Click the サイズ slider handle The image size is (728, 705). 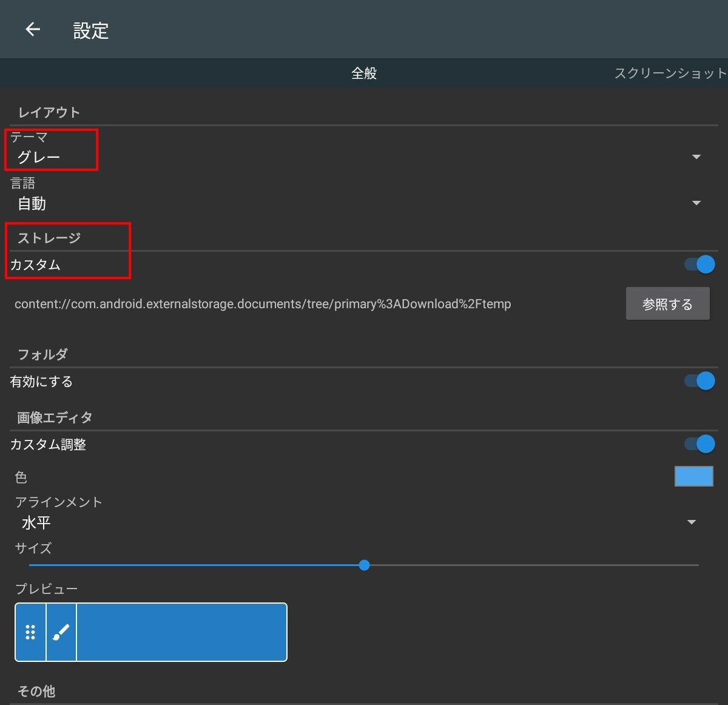(364, 565)
